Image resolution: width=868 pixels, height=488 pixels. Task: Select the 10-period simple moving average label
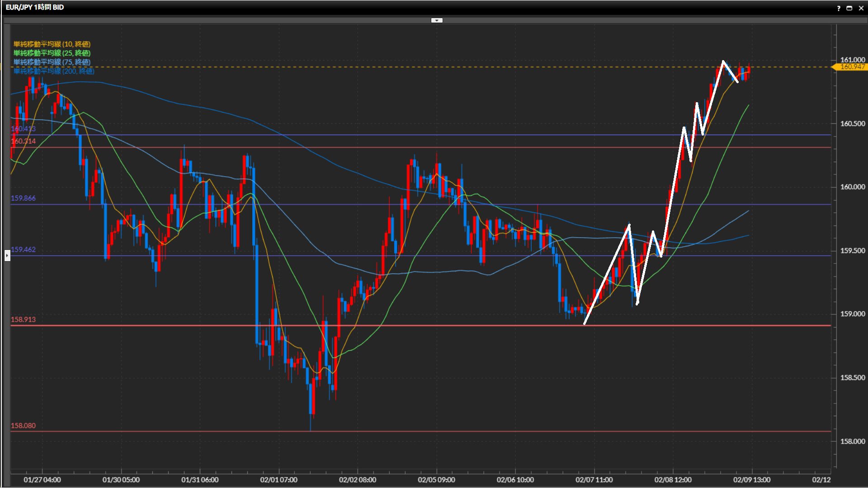coord(52,44)
